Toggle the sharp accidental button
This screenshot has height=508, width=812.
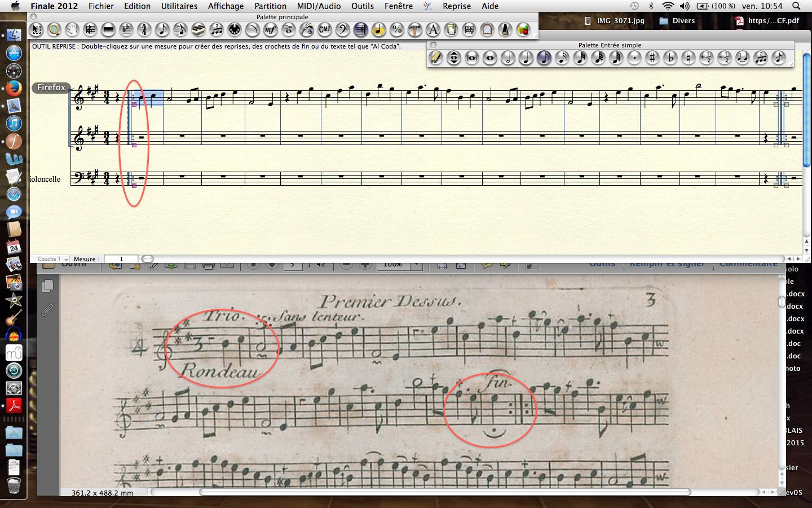coord(652,58)
